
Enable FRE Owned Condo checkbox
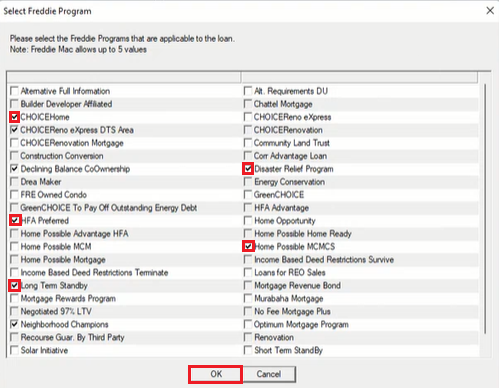[x=14, y=195]
